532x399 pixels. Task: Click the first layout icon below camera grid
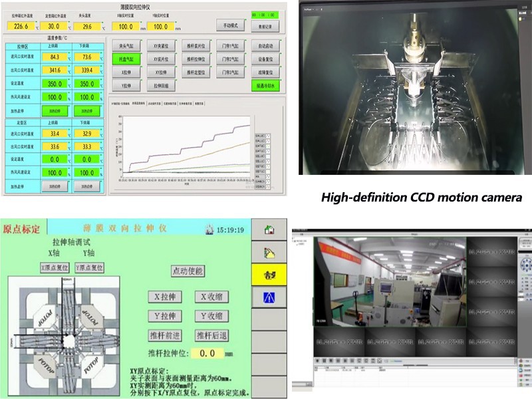click(317, 360)
